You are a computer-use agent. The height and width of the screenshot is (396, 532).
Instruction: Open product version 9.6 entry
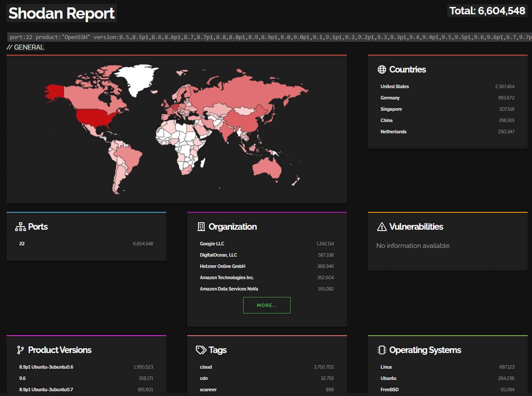click(x=23, y=378)
